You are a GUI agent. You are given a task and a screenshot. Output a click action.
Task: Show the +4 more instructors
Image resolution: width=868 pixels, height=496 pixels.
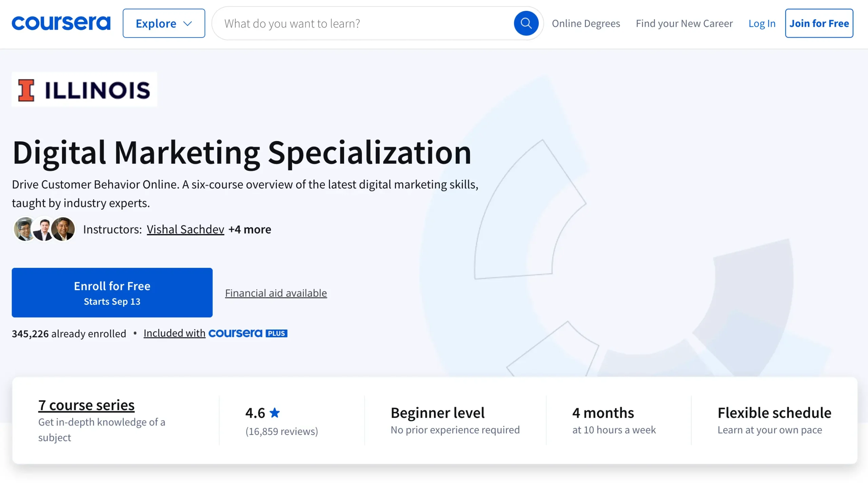250,229
